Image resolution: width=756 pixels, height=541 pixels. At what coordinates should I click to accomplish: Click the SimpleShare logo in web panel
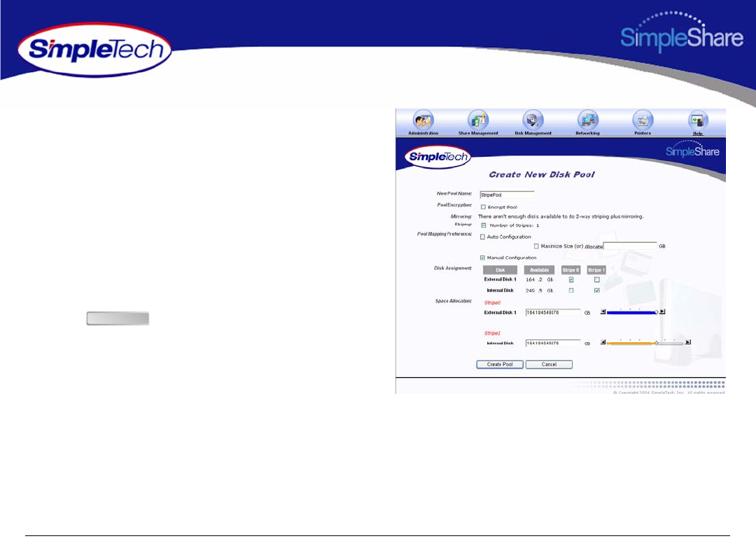point(692,150)
